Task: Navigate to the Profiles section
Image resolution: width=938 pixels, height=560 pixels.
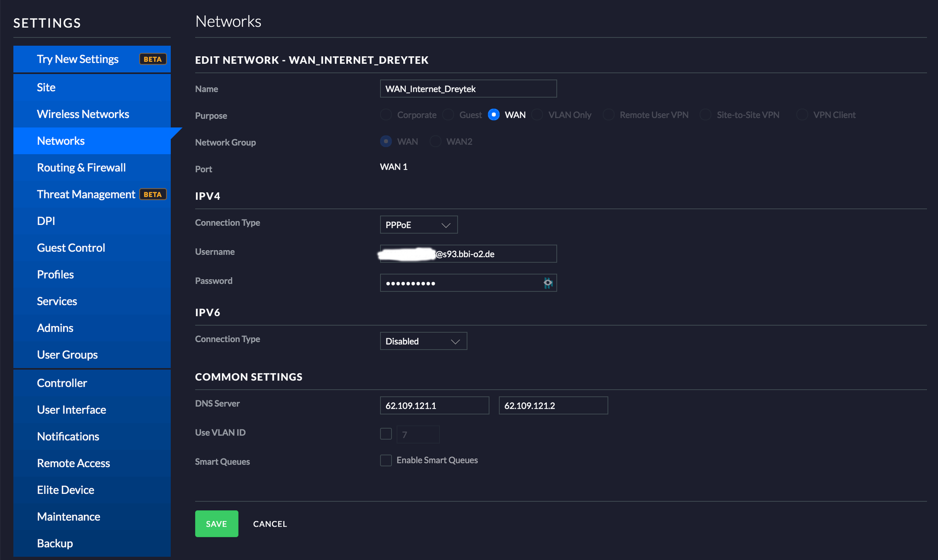Action: tap(55, 274)
